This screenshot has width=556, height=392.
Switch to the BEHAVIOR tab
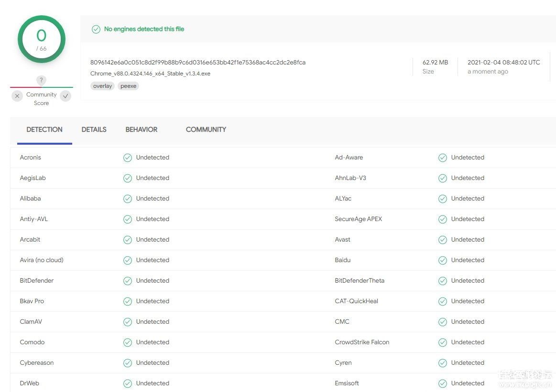[x=142, y=129]
